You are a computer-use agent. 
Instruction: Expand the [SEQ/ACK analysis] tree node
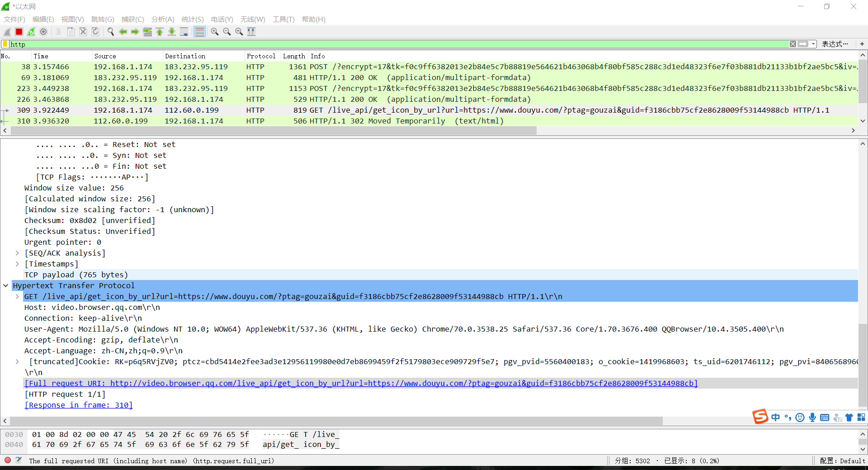tap(17, 253)
